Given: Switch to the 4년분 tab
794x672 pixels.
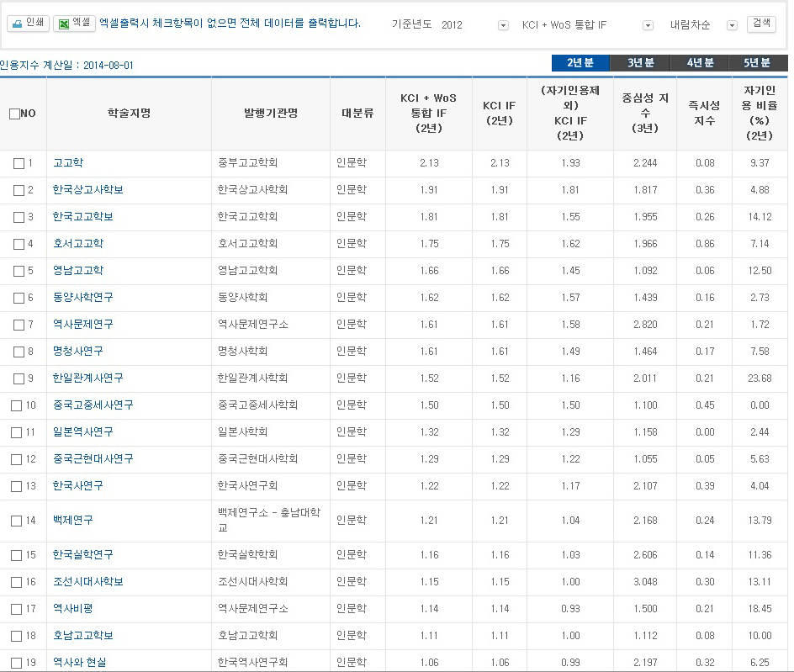Looking at the screenshot, I should [x=700, y=63].
